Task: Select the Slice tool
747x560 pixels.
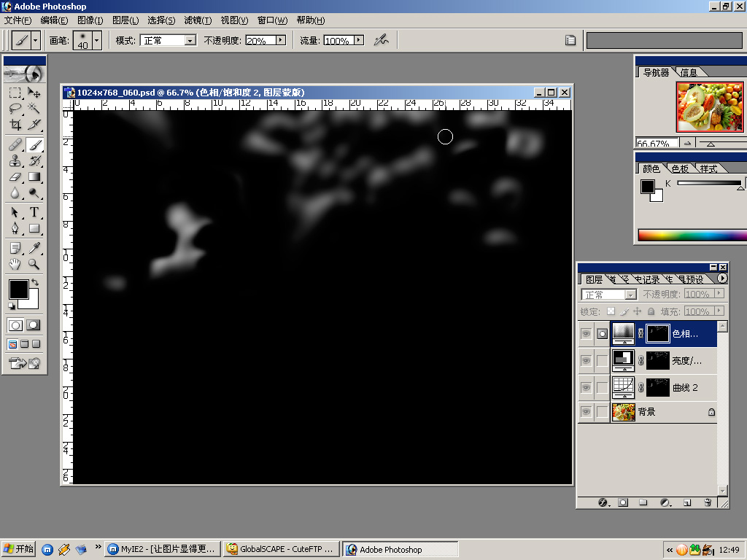Action: (x=34, y=125)
